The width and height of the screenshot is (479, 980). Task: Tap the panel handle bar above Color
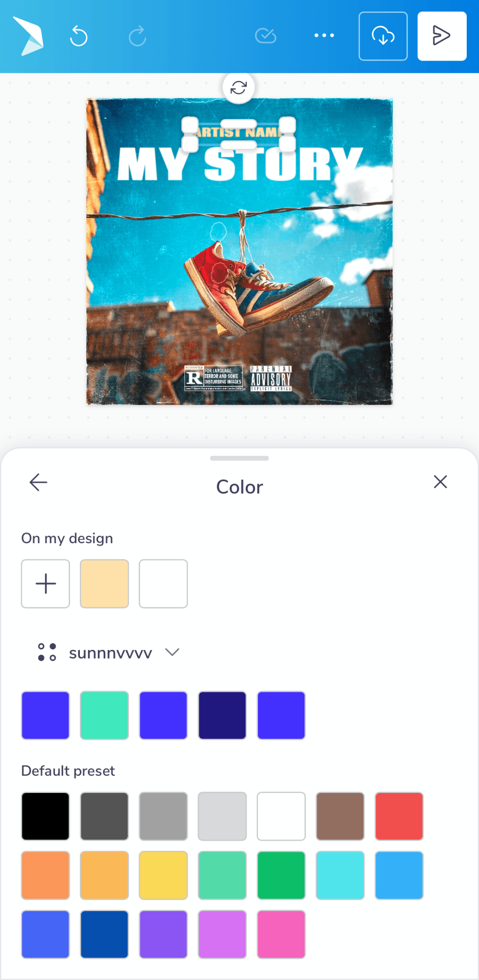pos(239,458)
